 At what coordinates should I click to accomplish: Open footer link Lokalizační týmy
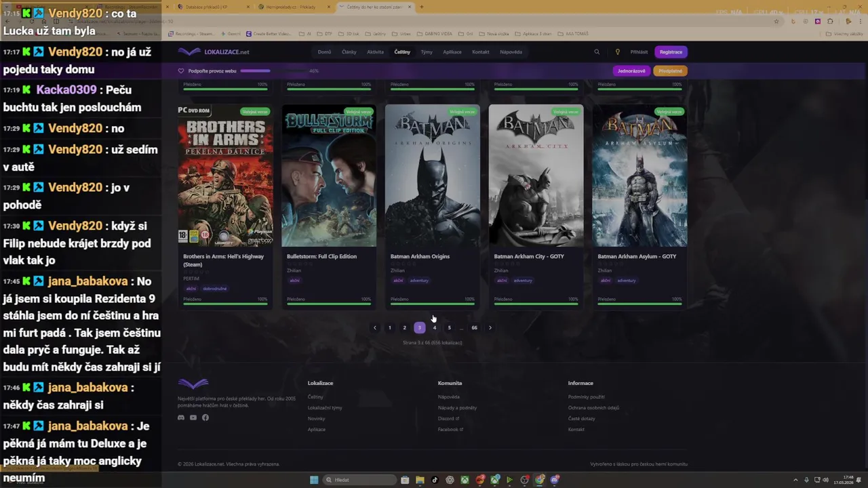325,408
